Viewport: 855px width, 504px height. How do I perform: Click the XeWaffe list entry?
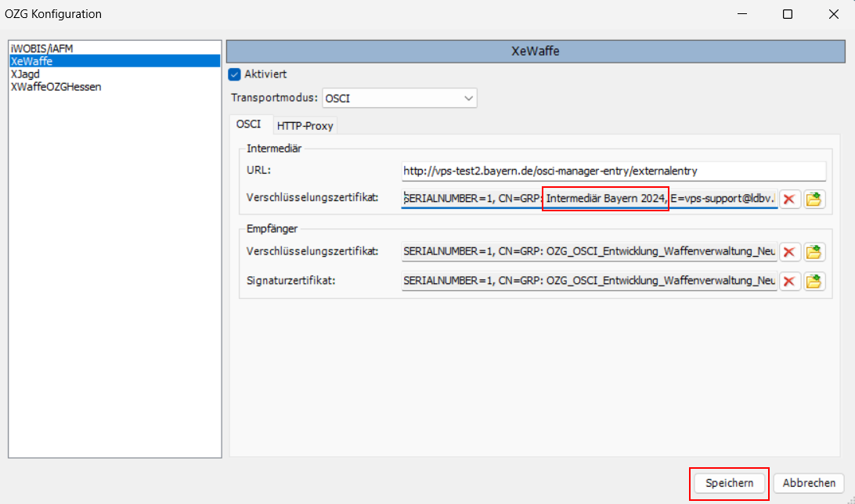pyautogui.click(x=31, y=61)
